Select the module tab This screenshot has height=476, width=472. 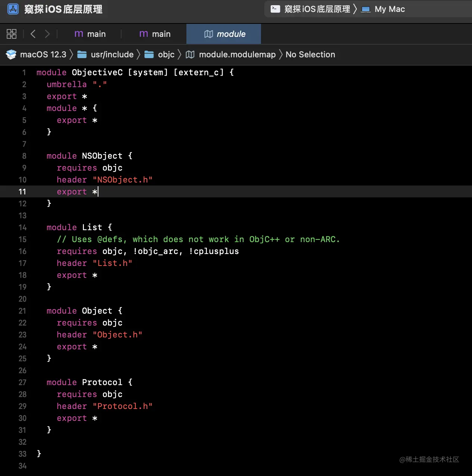[x=224, y=34]
